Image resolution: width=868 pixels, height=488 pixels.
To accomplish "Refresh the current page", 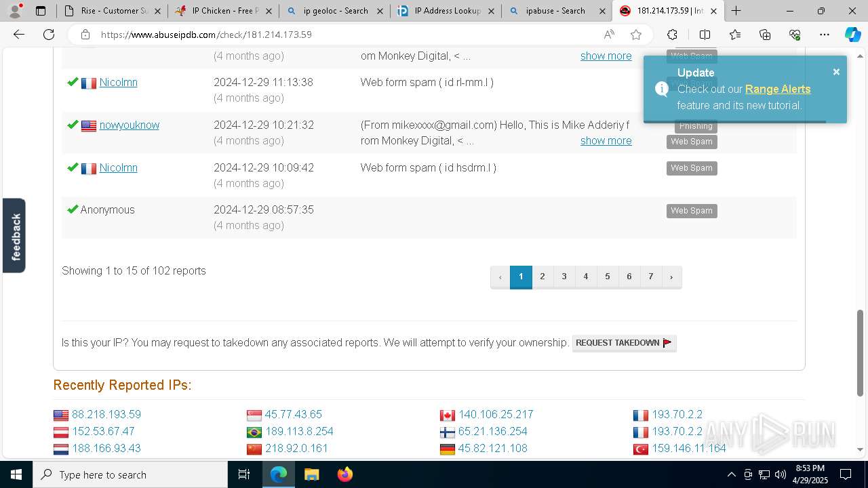I will point(49,35).
